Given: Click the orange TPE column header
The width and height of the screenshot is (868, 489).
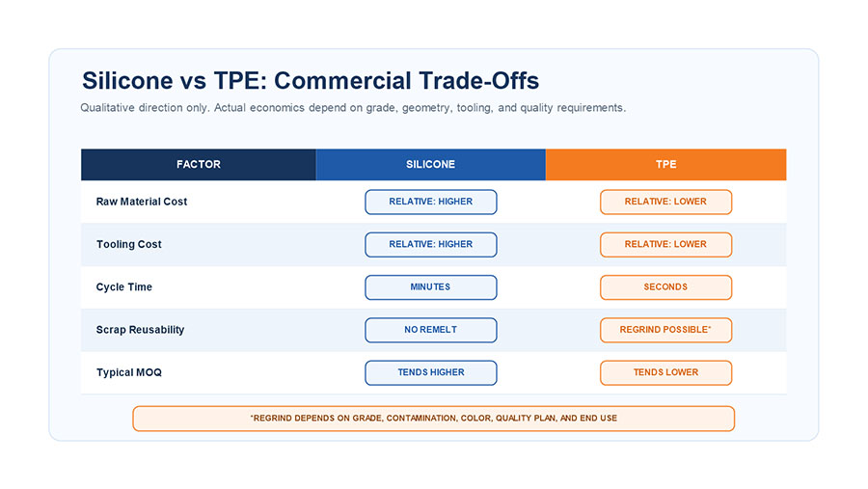Looking at the screenshot, I should coord(665,165).
